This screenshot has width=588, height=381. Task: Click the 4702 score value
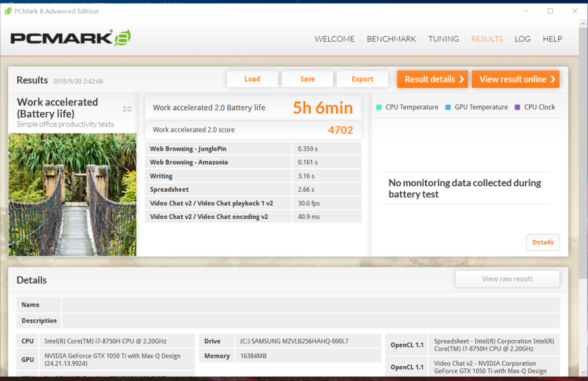click(x=341, y=130)
